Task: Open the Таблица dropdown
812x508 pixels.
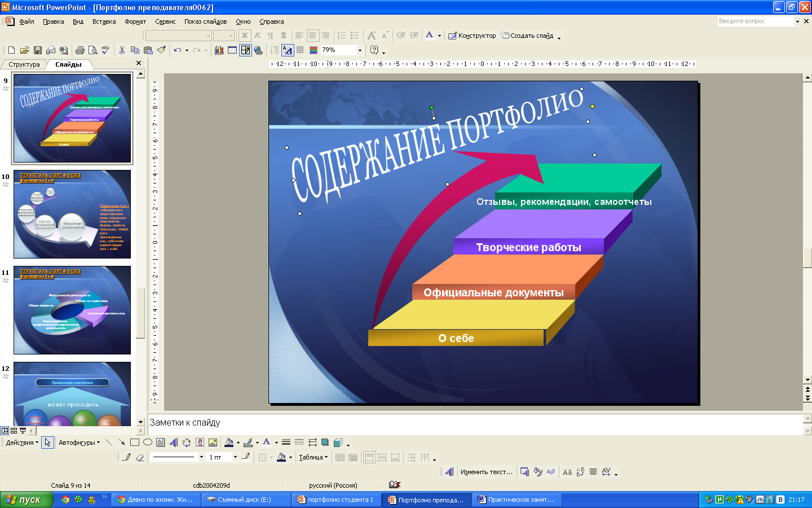Action: point(313,457)
